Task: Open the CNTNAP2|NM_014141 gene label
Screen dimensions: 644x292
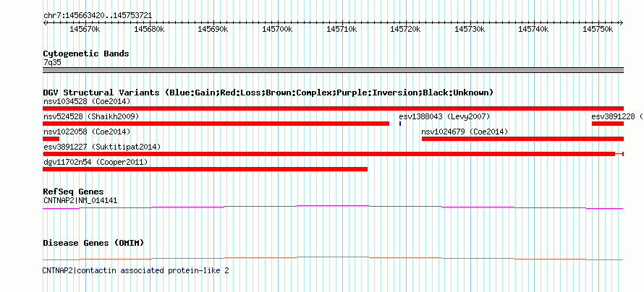Action: 80,201
